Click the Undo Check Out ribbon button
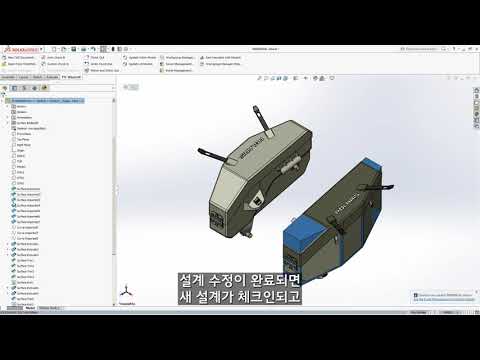This screenshot has height=360, width=480. pos(99,64)
